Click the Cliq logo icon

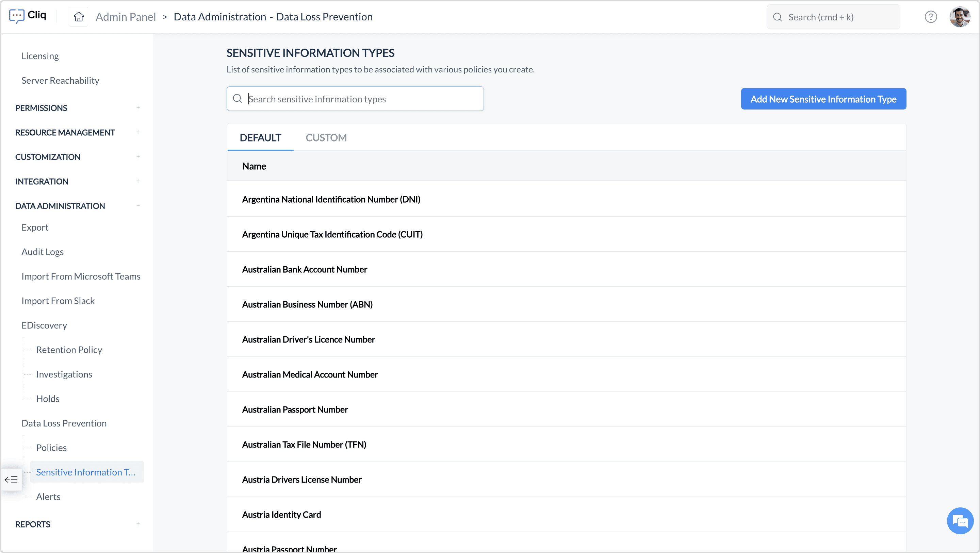(17, 16)
